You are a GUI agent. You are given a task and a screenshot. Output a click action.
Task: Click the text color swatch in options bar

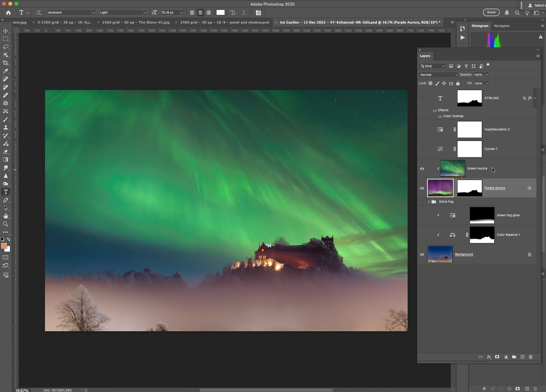tap(221, 12)
